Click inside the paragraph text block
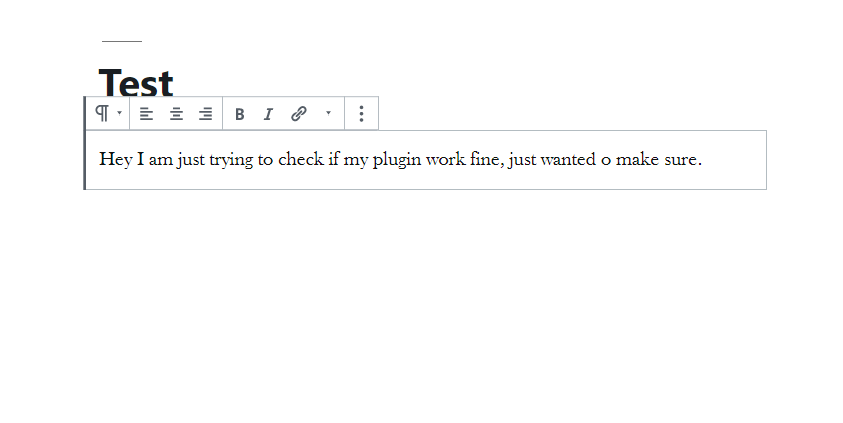Image resolution: width=843 pixels, height=423 pixels. tap(426, 160)
